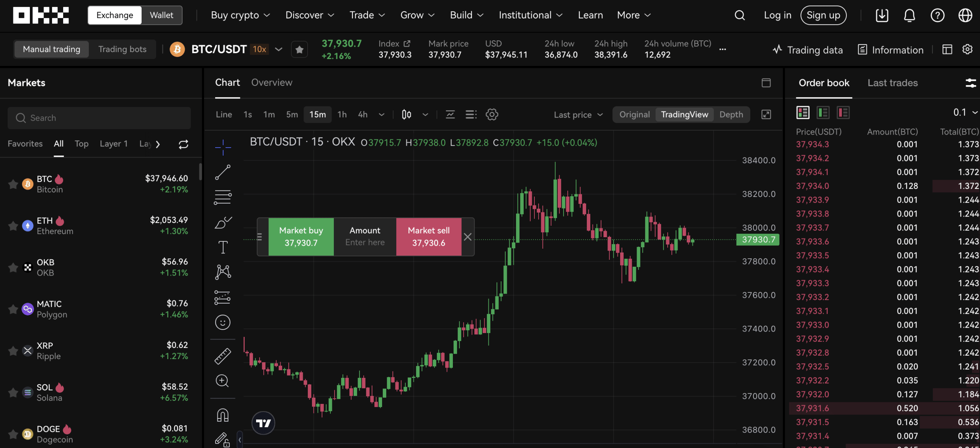The width and height of the screenshot is (980, 448).
Task: Switch to the Overview tab
Action: tap(271, 83)
